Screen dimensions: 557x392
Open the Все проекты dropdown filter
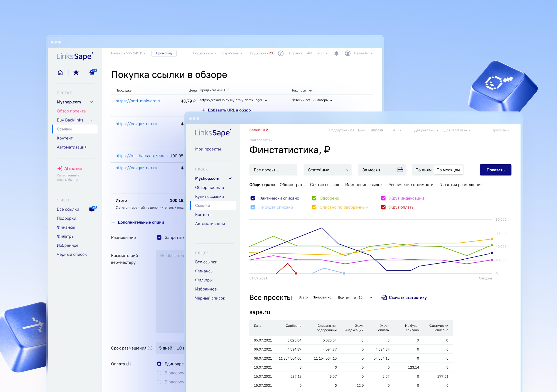273,170
